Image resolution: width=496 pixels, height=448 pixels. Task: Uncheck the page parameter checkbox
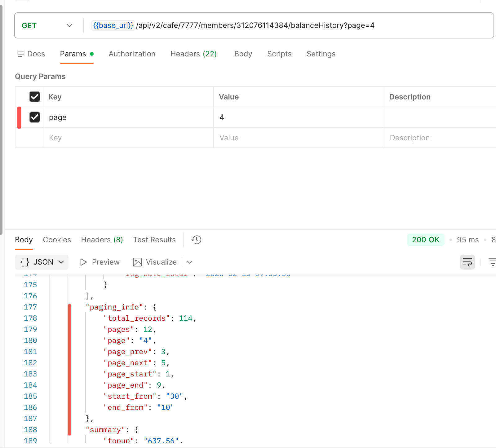pyautogui.click(x=35, y=117)
